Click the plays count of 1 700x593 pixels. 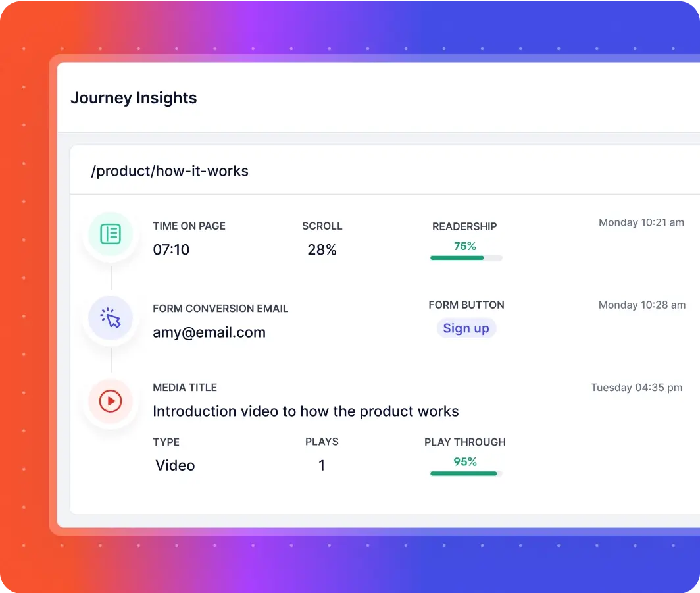(x=322, y=465)
